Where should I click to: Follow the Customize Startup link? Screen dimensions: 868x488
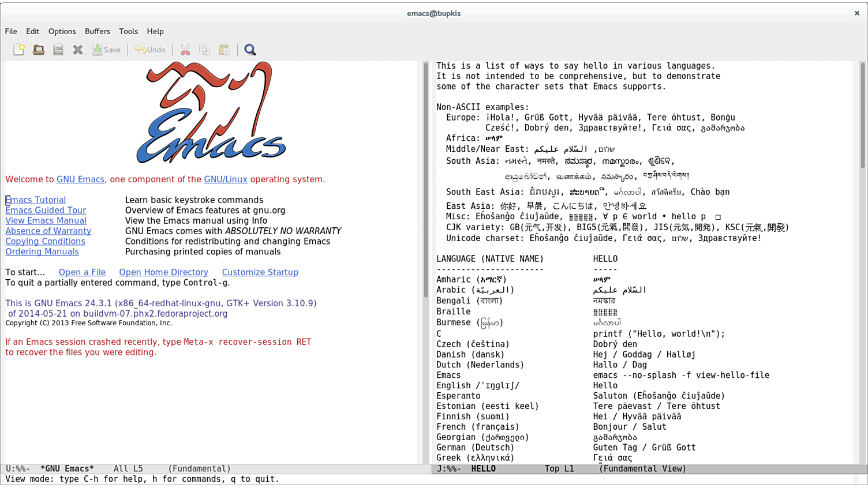(260, 272)
